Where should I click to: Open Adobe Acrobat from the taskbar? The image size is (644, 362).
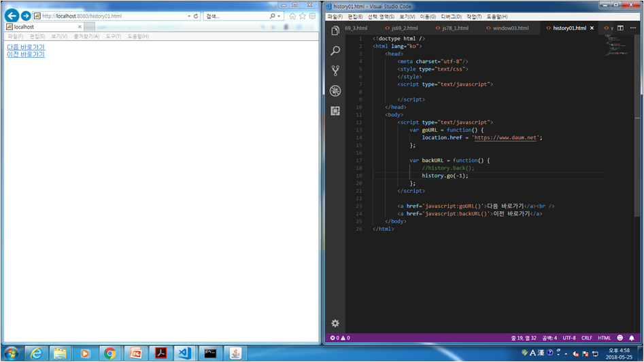[x=160, y=353]
